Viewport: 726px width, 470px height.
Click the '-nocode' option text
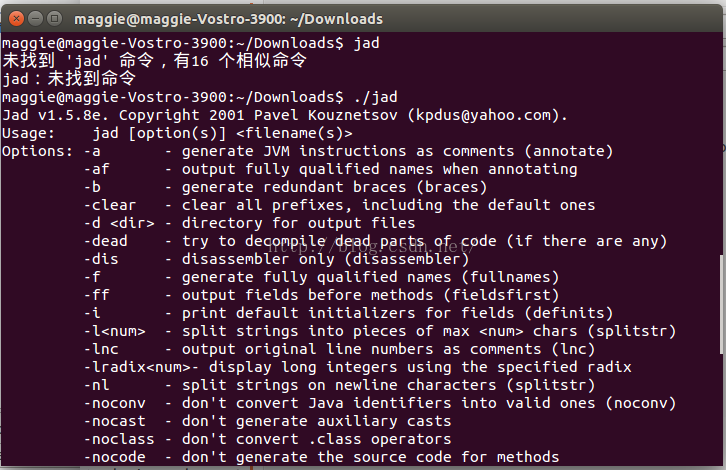(114, 457)
